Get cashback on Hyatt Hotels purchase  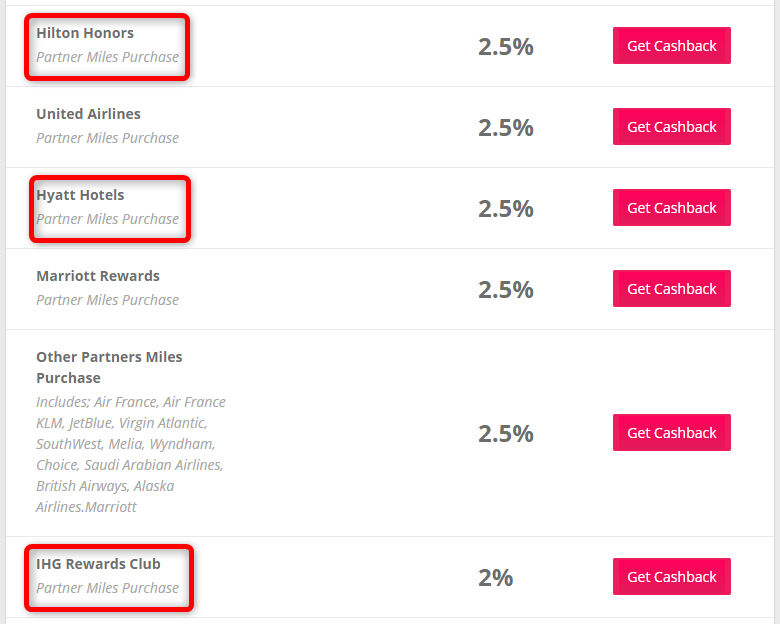click(672, 208)
